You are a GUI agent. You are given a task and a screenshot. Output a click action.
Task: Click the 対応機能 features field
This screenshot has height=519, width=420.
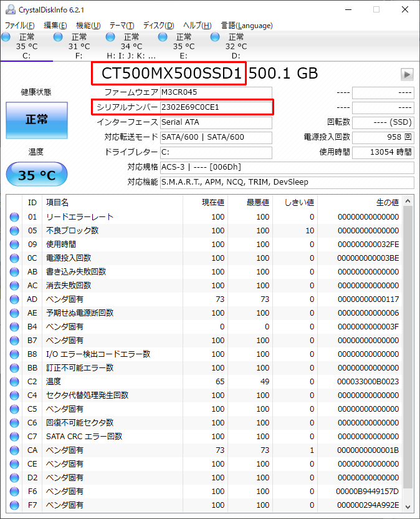tap(287, 182)
